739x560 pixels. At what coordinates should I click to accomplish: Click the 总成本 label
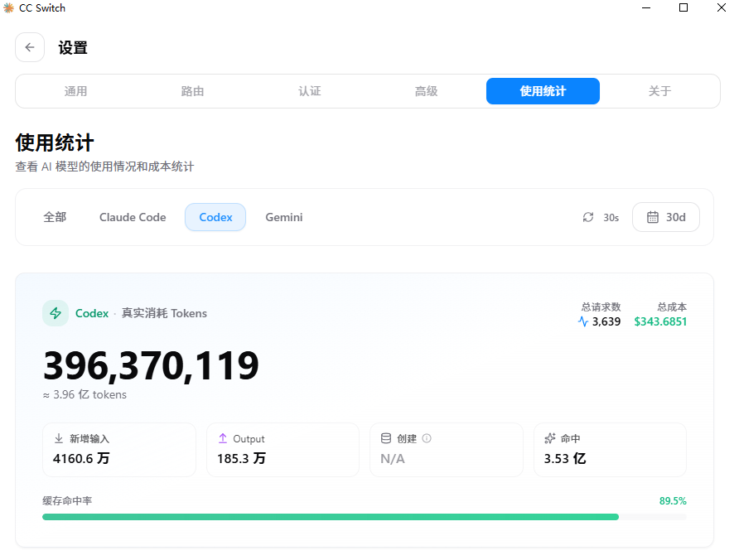[x=672, y=307]
